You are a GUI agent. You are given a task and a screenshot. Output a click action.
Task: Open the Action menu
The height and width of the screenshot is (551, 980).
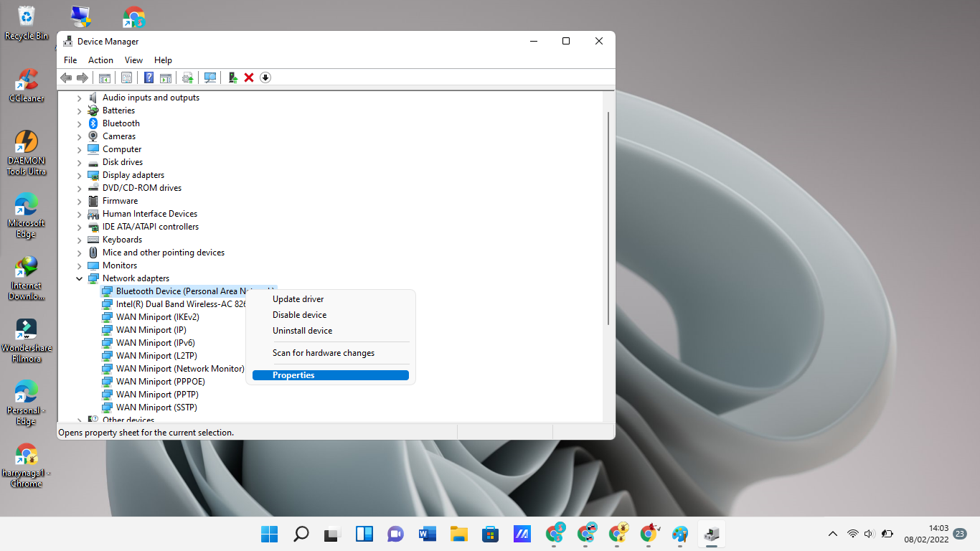[100, 60]
